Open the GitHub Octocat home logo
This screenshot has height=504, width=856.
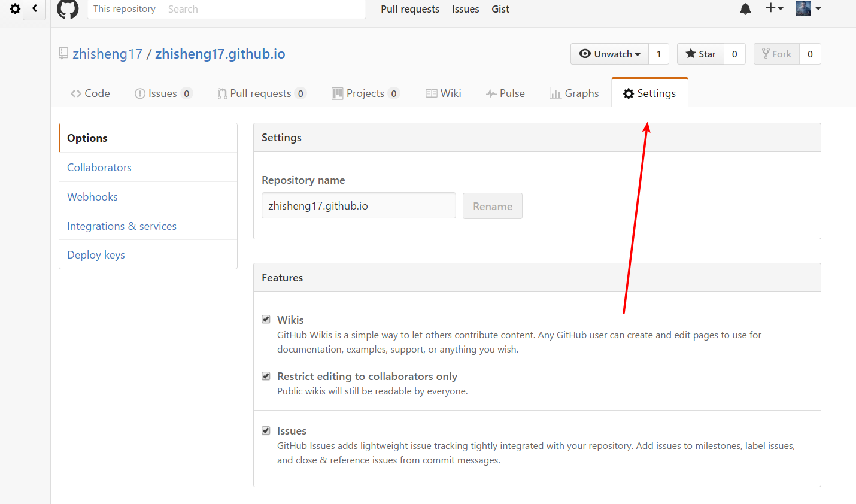pyautogui.click(x=68, y=8)
